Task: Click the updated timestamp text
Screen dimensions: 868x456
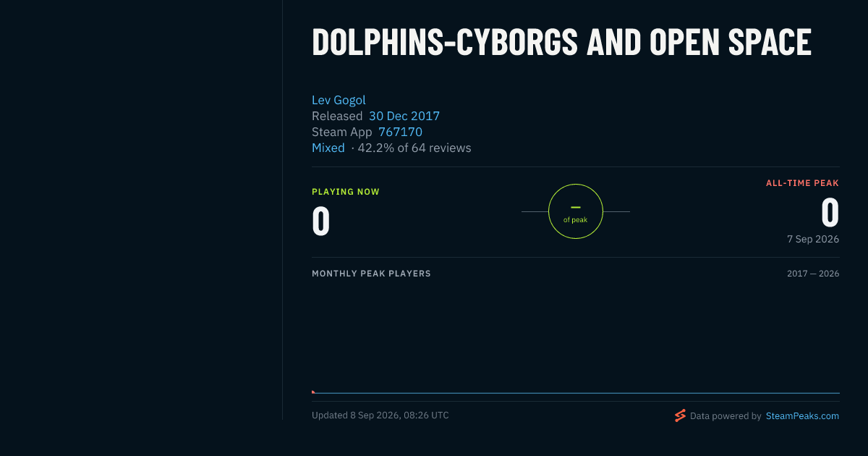Action: [x=380, y=415]
